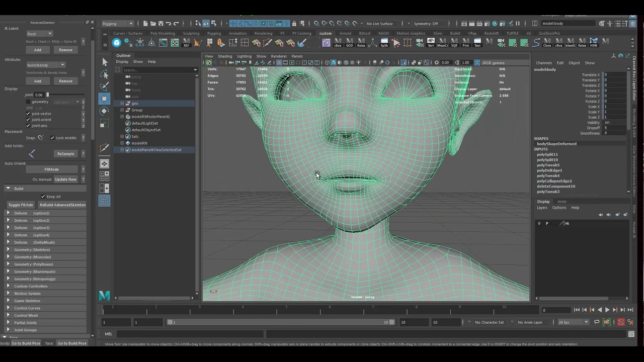
Task: Activate the Rotate tool in the toolbox
Action: click(x=104, y=111)
